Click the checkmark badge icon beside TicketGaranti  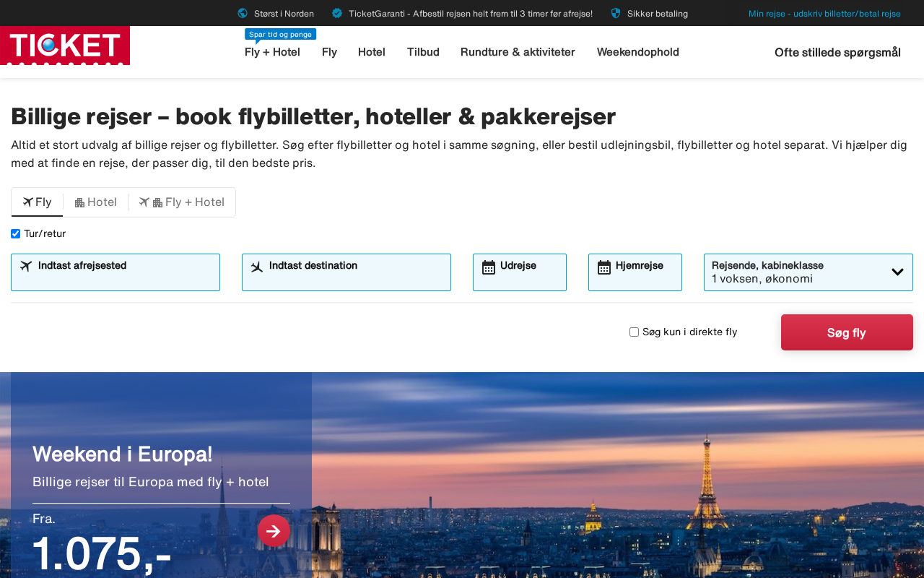337,13
